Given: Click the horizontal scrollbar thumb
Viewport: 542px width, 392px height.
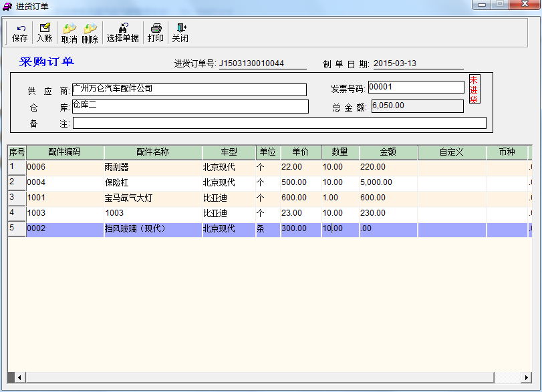Looking at the screenshot, I should [260, 377].
